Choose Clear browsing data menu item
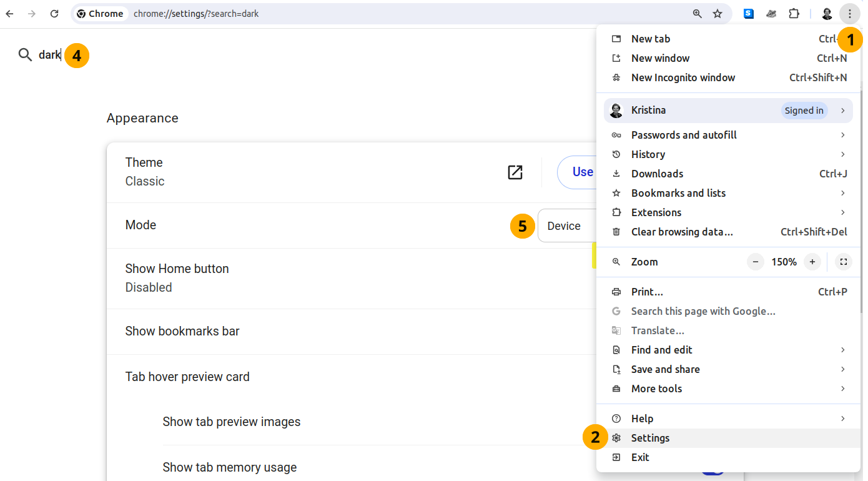 point(682,232)
